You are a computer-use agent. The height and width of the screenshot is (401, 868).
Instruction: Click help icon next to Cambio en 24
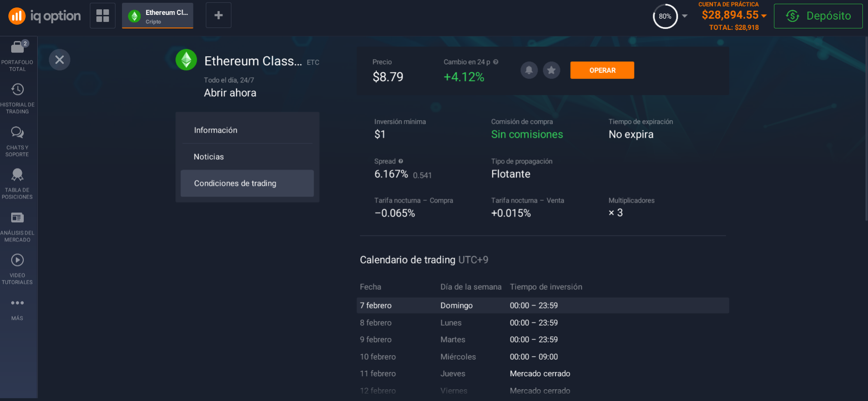[496, 62]
